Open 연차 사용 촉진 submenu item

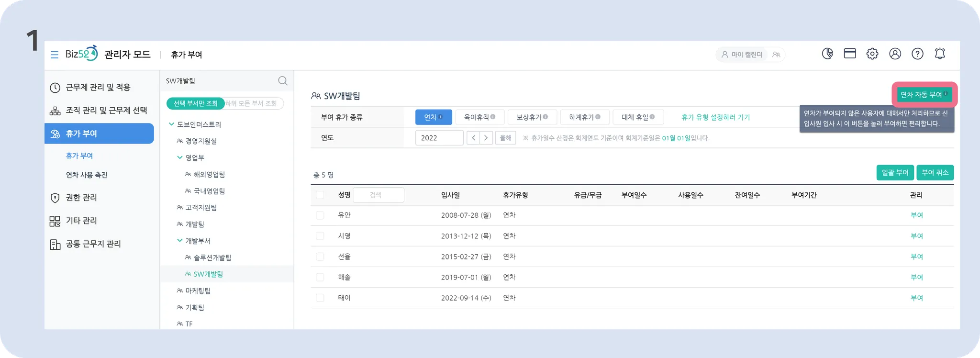pyautogui.click(x=87, y=175)
